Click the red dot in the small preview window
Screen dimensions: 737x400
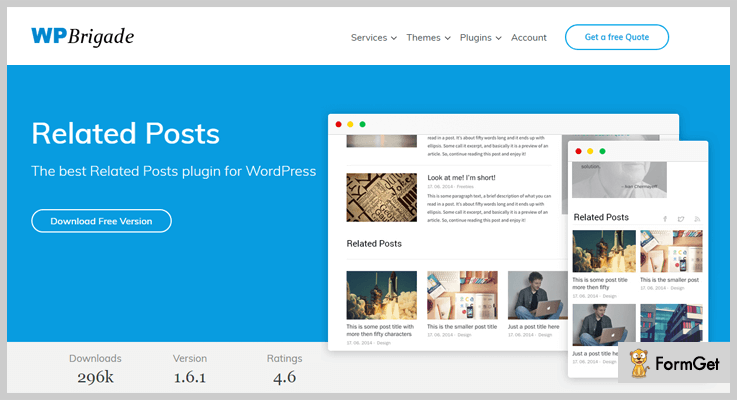(578, 151)
